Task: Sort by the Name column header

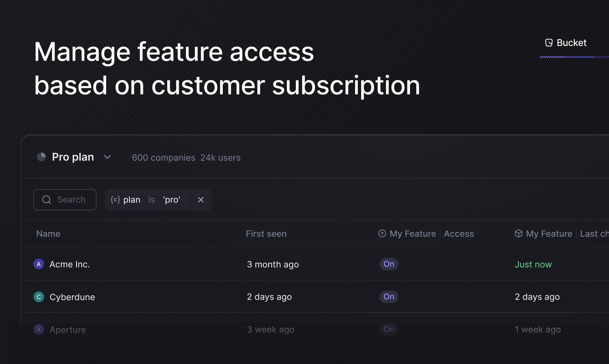Action: [x=48, y=234]
